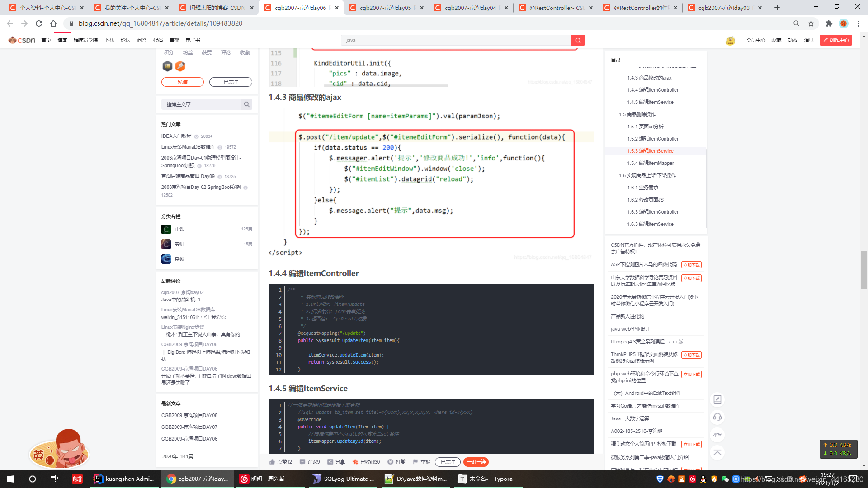Open the Chrome three-dot menu
The height and width of the screenshot is (488, 868).
point(858,23)
